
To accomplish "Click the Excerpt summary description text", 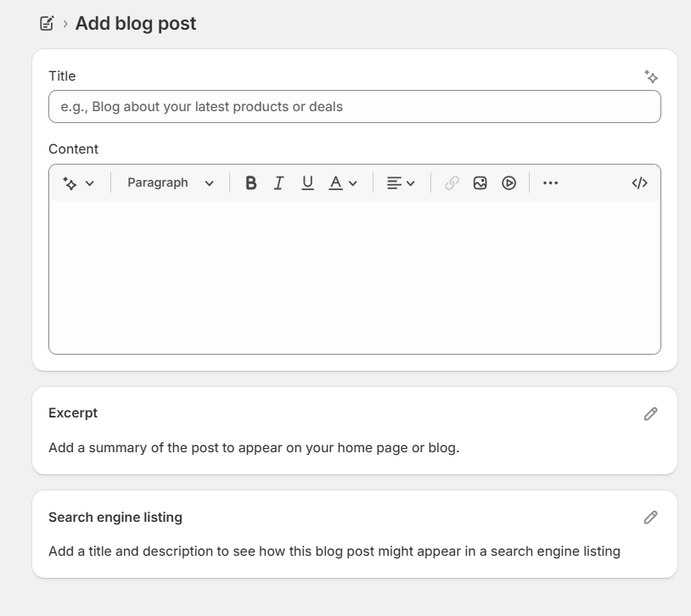I will coord(254,448).
